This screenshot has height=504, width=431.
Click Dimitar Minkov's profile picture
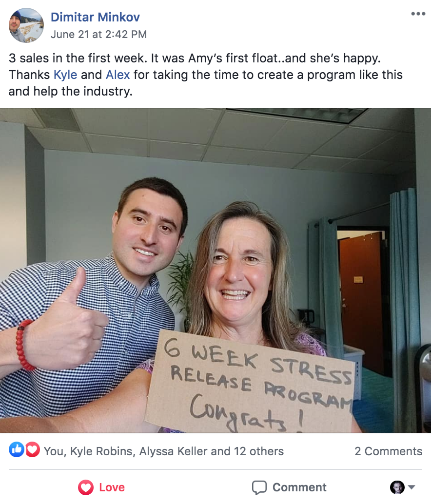26,25
